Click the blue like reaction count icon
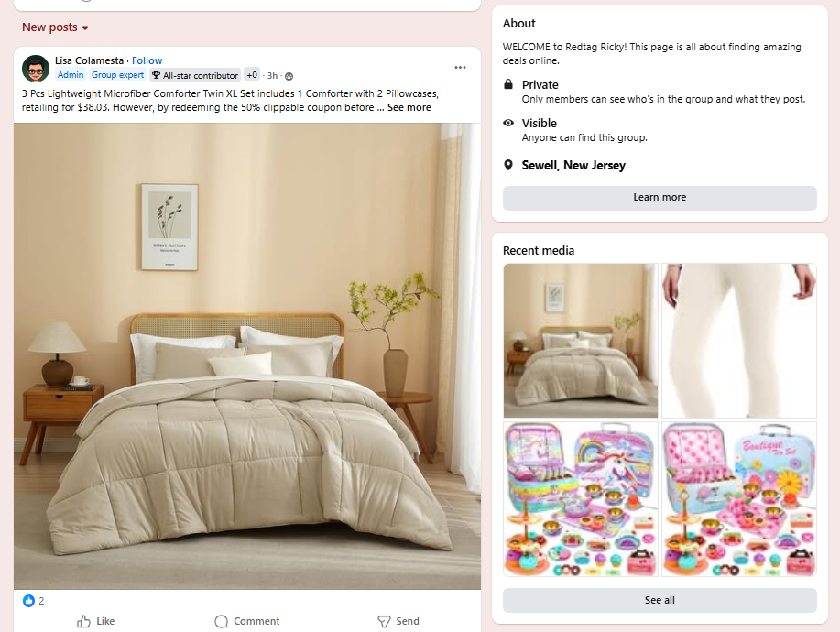This screenshot has width=840, height=632. tap(28, 601)
